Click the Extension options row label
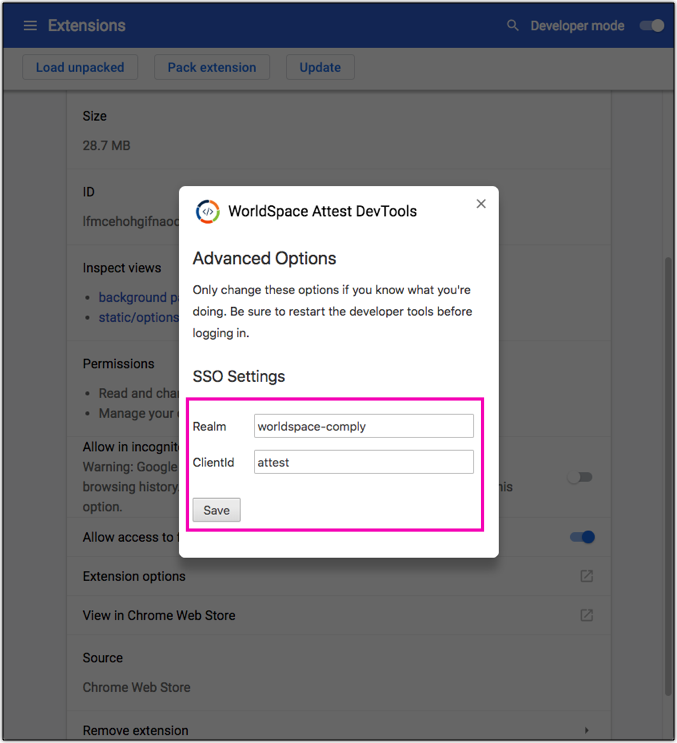Screen dimensions: 677x743 click(134, 576)
